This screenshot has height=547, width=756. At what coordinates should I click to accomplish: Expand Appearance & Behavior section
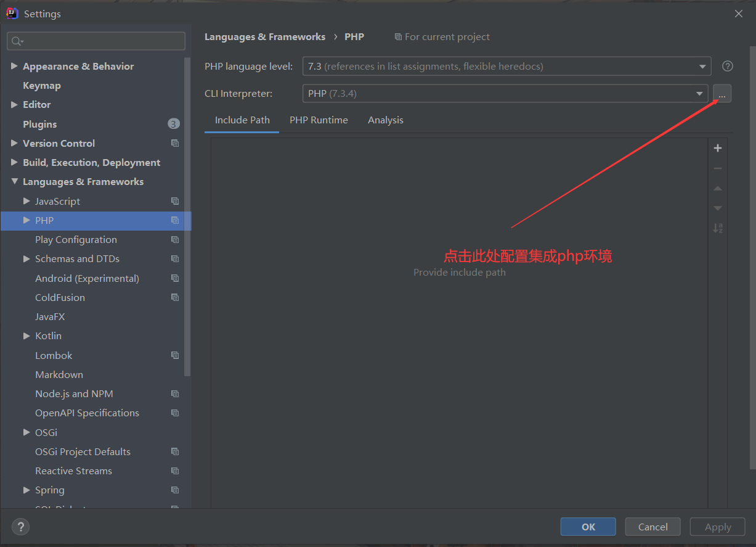[x=14, y=66]
